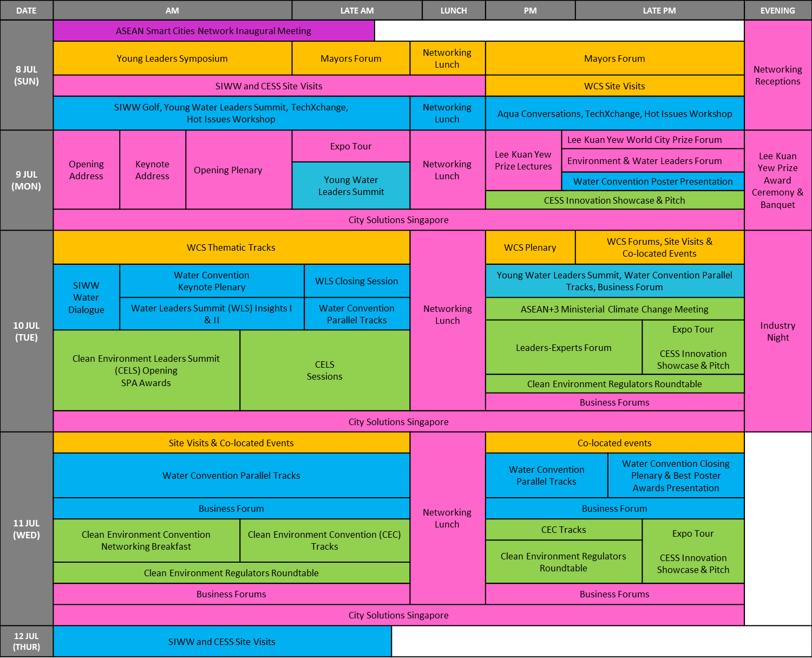Click the Keynote Address block
The image size is (812, 658).
click(x=152, y=170)
